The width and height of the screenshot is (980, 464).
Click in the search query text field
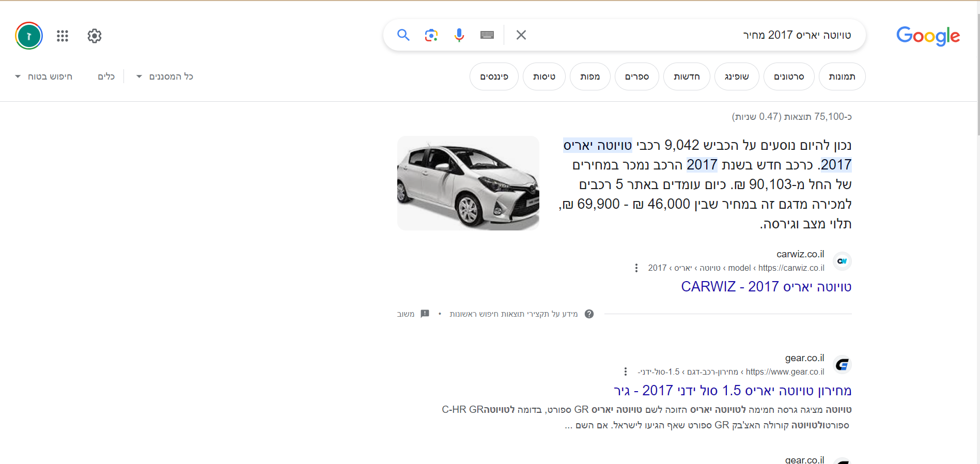pyautogui.click(x=672, y=35)
